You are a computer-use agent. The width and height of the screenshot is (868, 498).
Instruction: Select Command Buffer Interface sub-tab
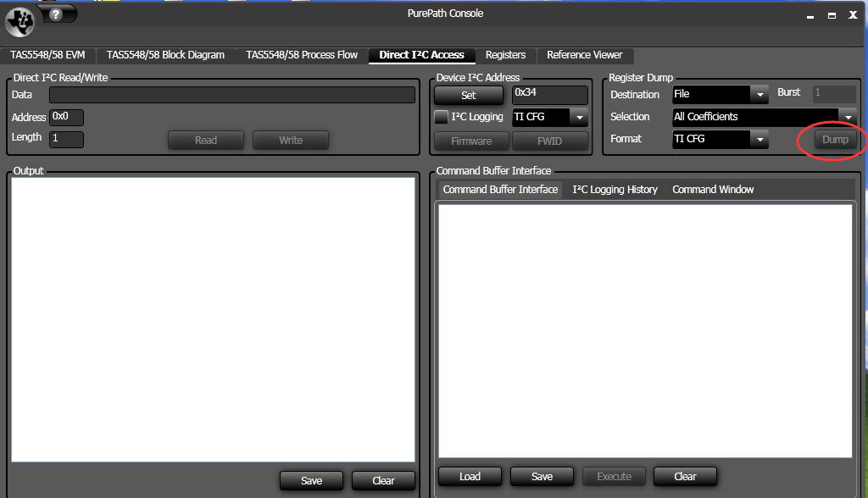500,189
